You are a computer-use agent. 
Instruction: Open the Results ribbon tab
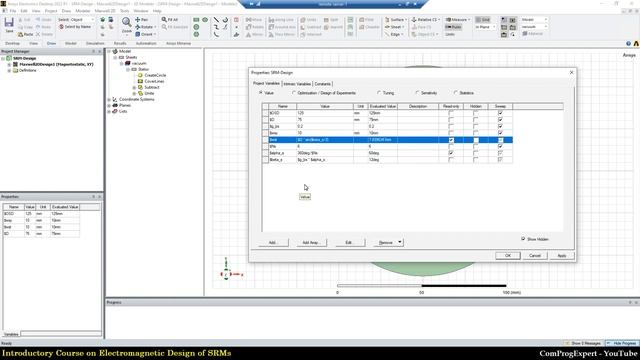click(x=120, y=43)
